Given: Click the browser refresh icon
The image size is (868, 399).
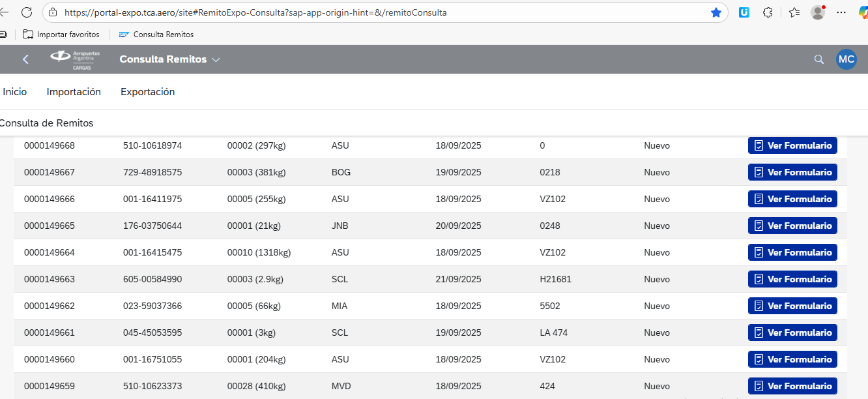Looking at the screenshot, I should (27, 12).
